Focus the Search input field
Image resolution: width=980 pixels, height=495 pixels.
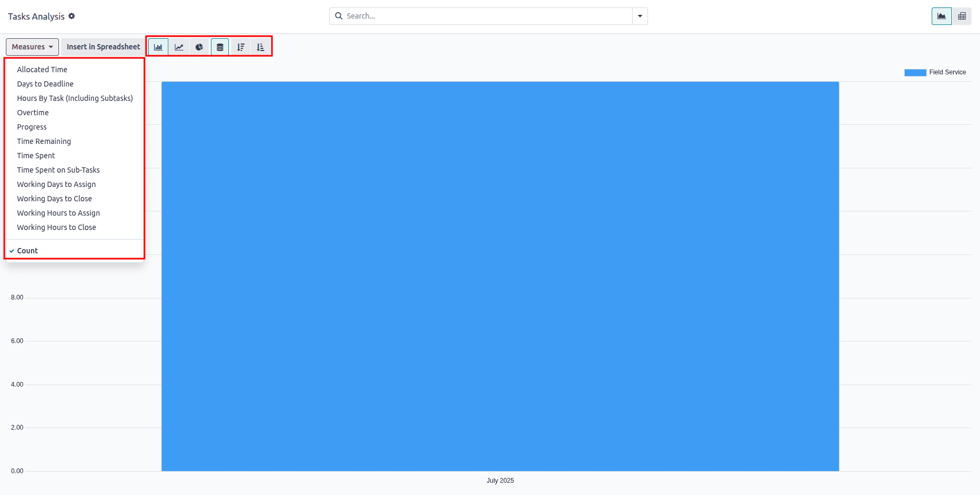pyautogui.click(x=489, y=16)
